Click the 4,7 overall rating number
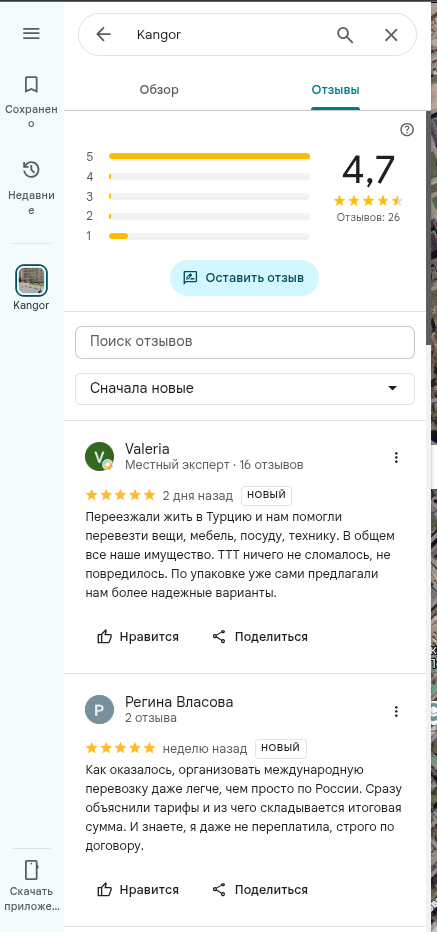This screenshot has width=437, height=932. (368, 169)
